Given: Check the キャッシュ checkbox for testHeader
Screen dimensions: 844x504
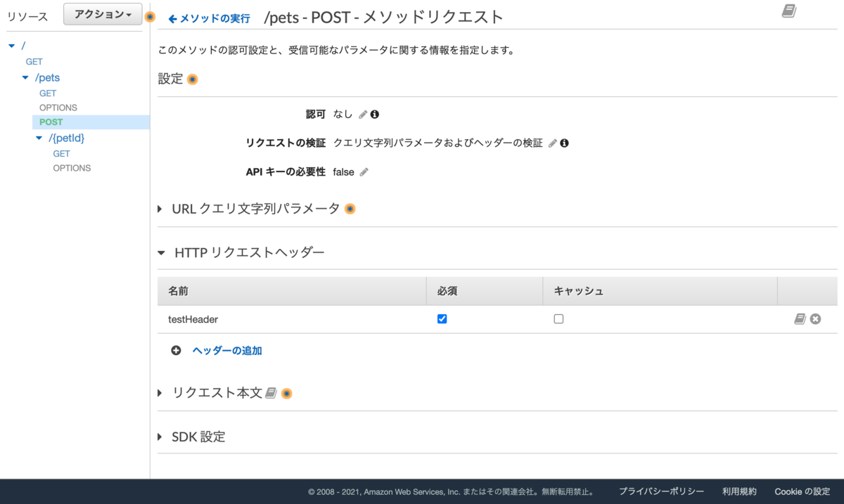Looking at the screenshot, I should coord(558,319).
